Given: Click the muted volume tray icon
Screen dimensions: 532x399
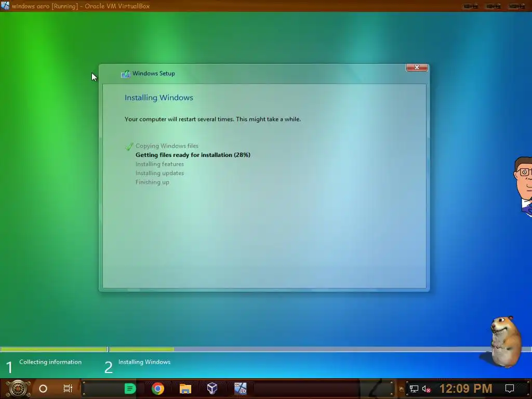Looking at the screenshot, I should tap(426, 389).
